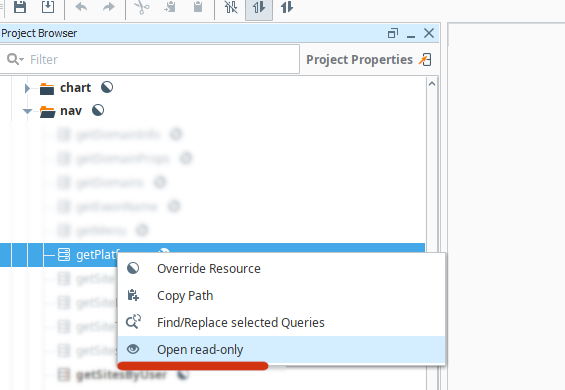Image resolution: width=565 pixels, height=390 pixels.
Task: Click the Copy clipboard arrow icon
Action: pos(170,6)
